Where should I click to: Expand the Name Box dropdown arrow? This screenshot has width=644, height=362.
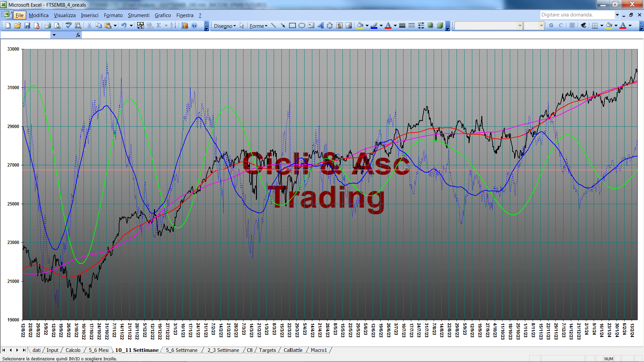[x=54, y=35]
